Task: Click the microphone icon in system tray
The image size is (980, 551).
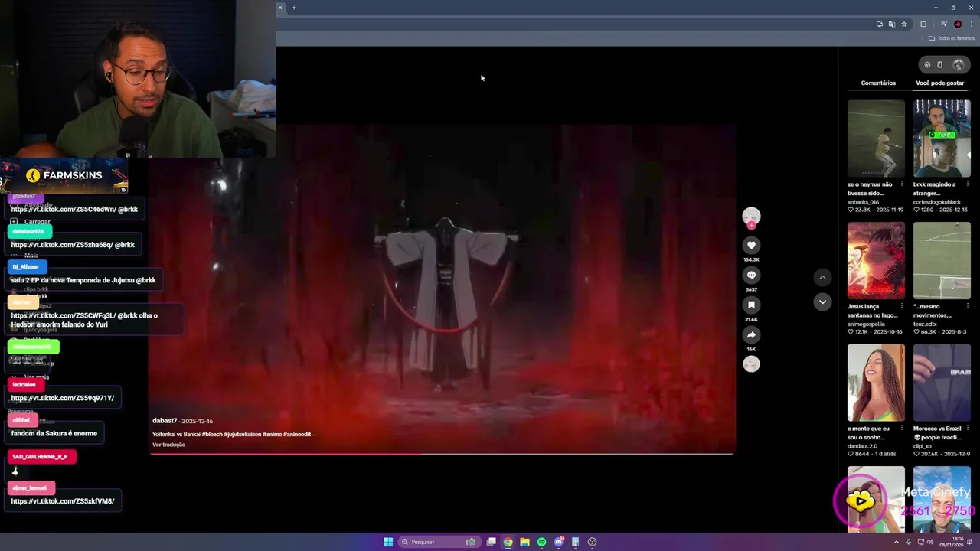Action: click(909, 542)
